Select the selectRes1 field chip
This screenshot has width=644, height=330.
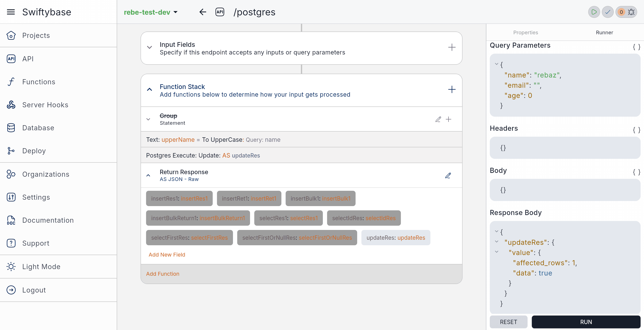pyautogui.click(x=289, y=218)
